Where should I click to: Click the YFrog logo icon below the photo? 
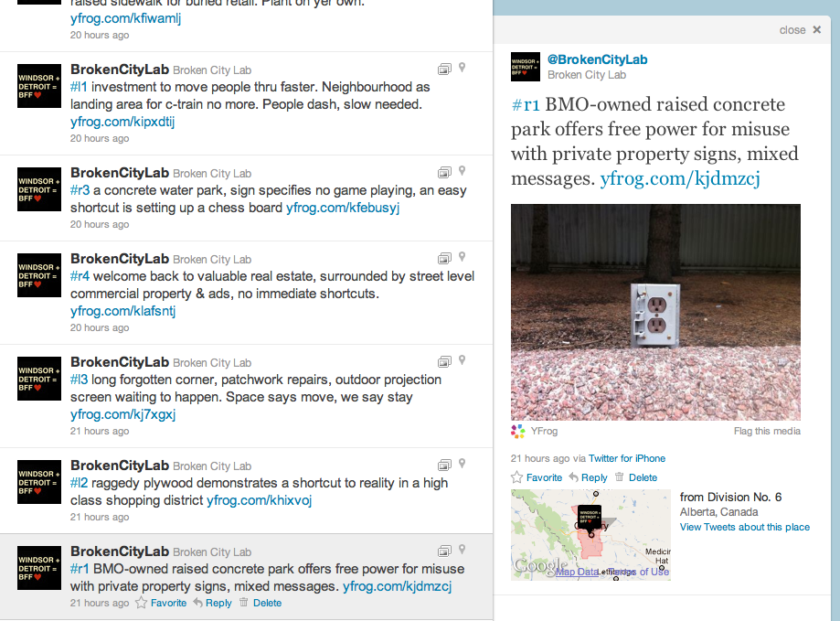[517, 431]
